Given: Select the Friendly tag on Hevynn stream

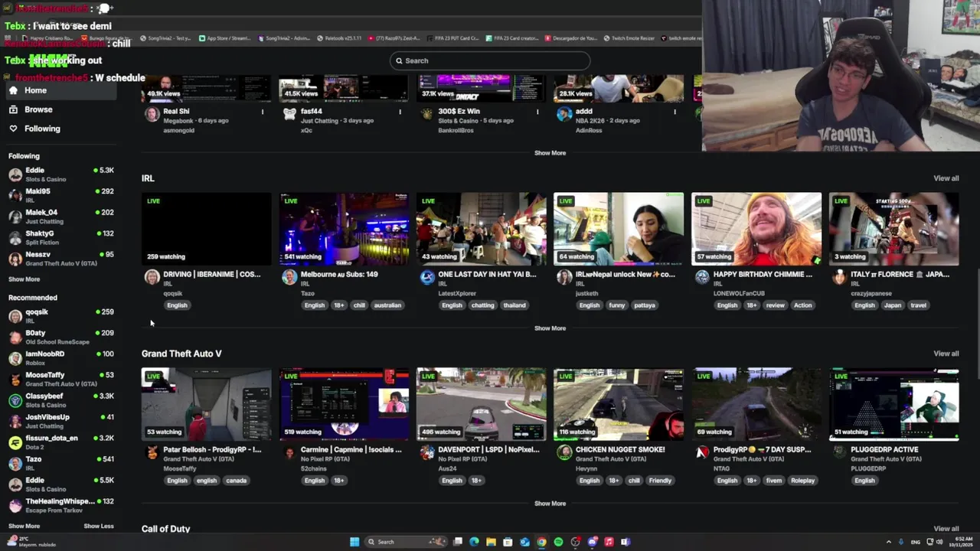Looking at the screenshot, I should [660, 481].
